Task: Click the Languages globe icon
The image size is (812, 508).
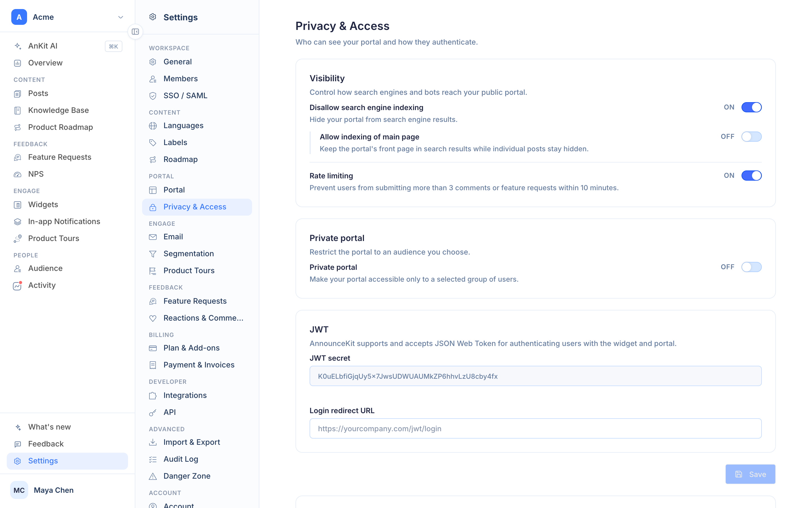Action: [x=153, y=126]
